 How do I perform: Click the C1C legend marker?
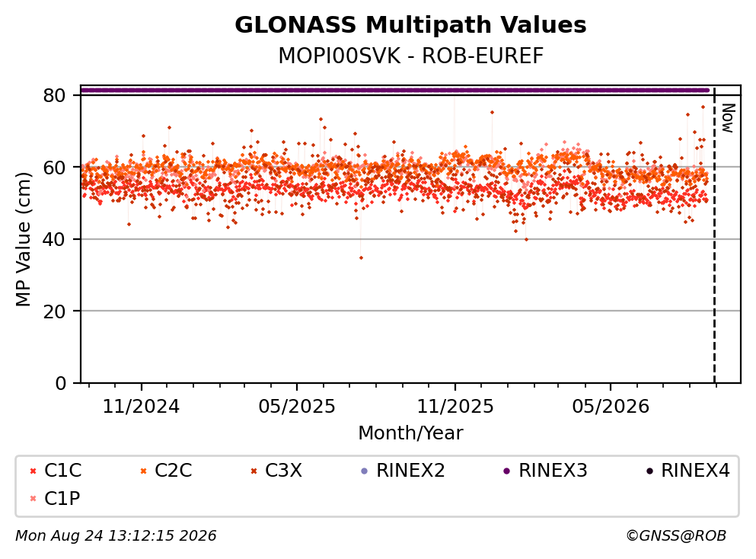tap(33, 471)
